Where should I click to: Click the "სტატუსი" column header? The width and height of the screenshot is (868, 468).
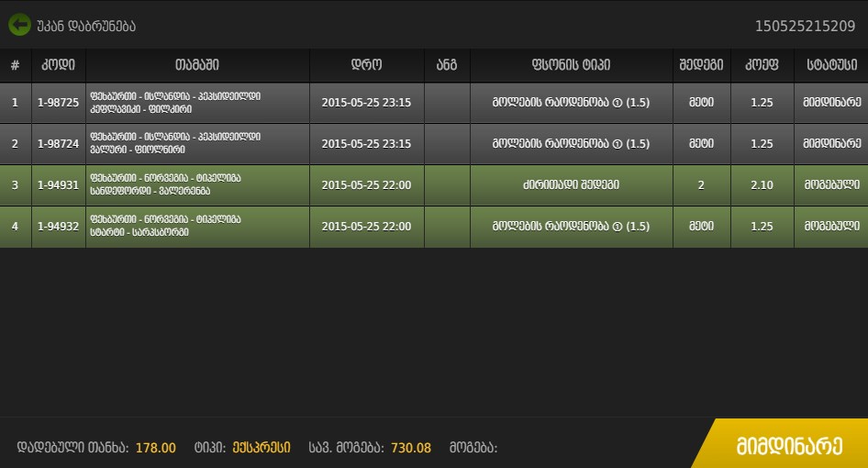point(831,65)
